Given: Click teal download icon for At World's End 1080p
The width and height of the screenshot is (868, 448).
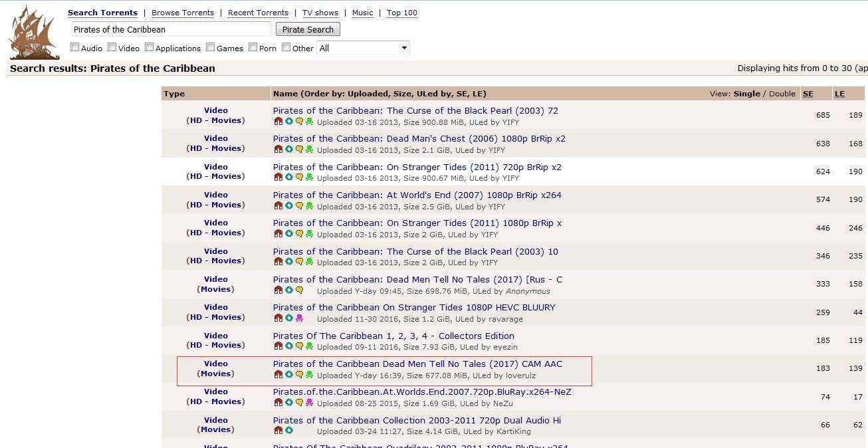Looking at the screenshot, I should pyautogui.click(x=289, y=206).
